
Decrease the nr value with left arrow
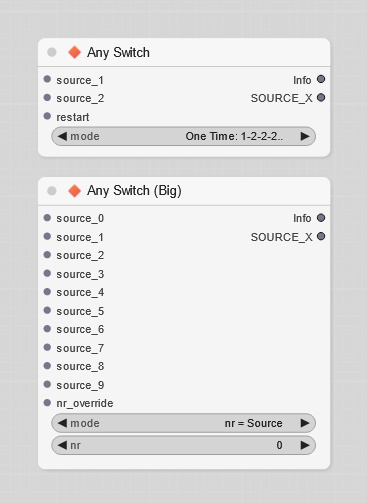tap(62, 445)
